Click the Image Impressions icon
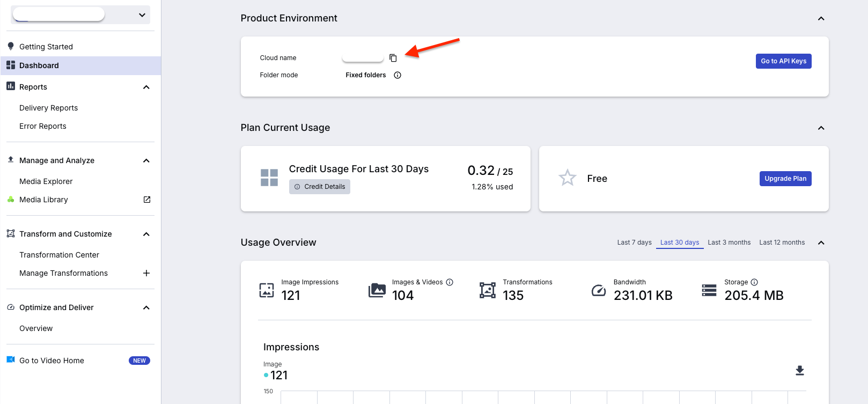Screen dimensions: 868x404 click(x=267, y=290)
